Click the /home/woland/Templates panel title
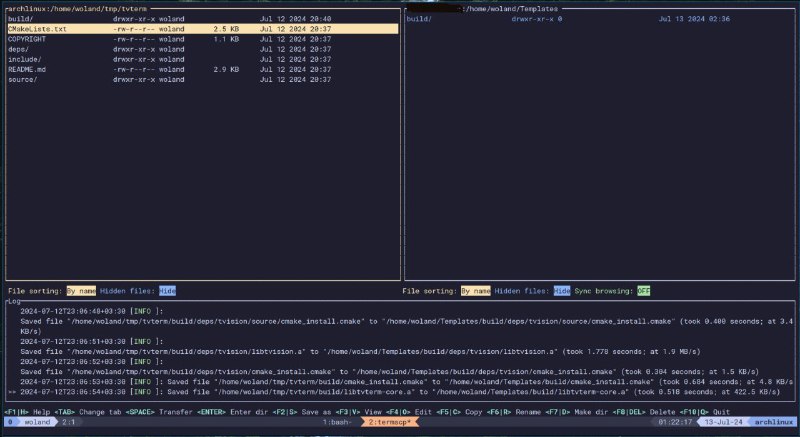The image size is (800, 437). 510,9
